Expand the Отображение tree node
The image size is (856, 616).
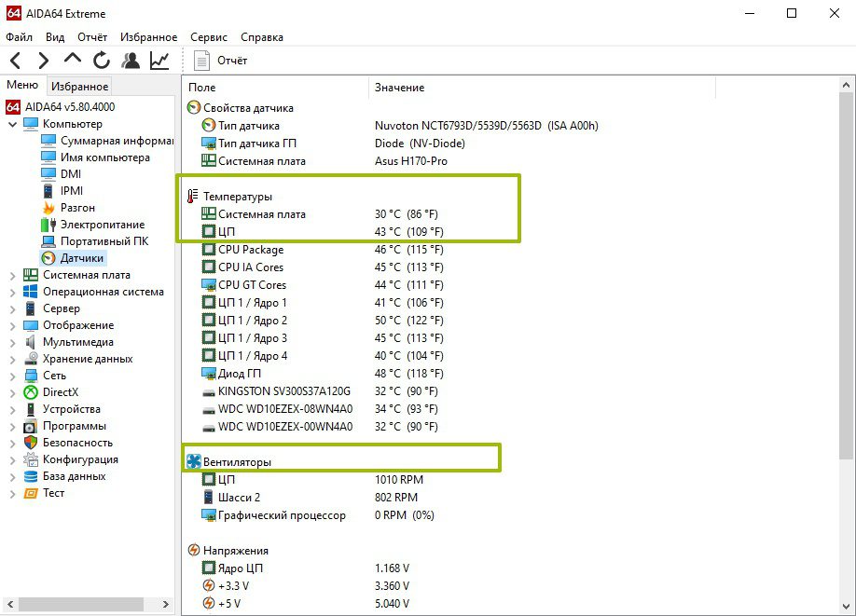12,326
